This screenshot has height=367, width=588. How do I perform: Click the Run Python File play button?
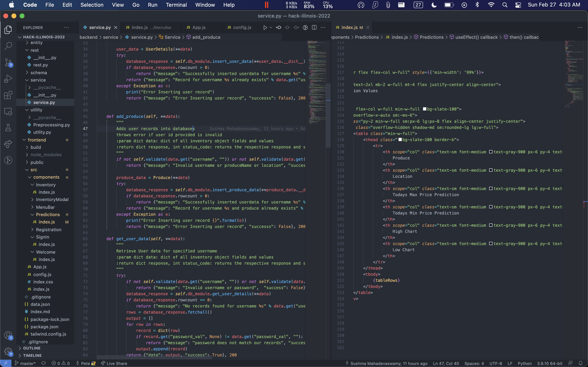[x=265, y=28]
